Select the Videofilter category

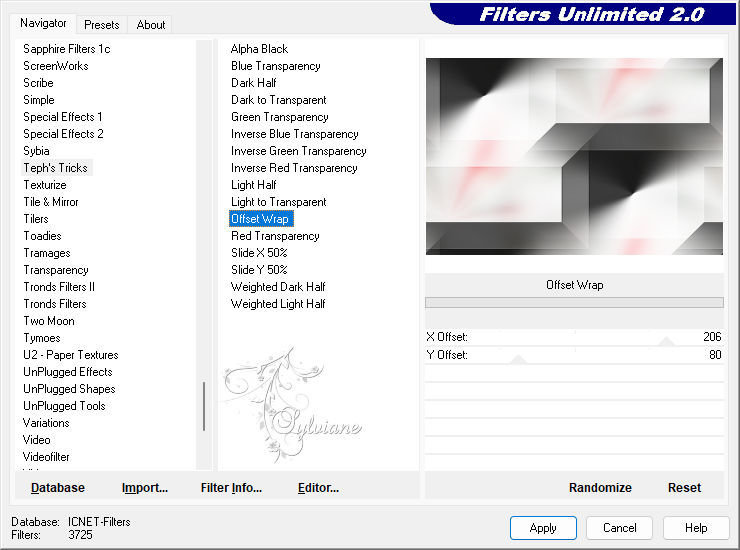pyautogui.click(x=46, y=457)
